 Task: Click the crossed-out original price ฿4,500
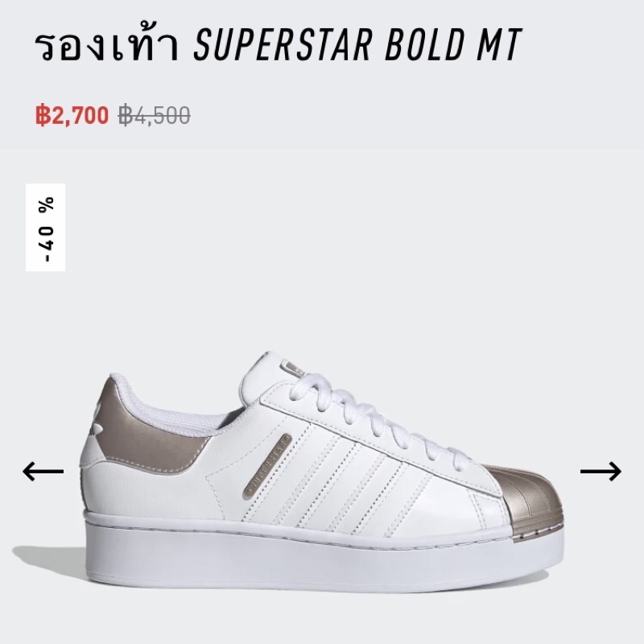155,115
